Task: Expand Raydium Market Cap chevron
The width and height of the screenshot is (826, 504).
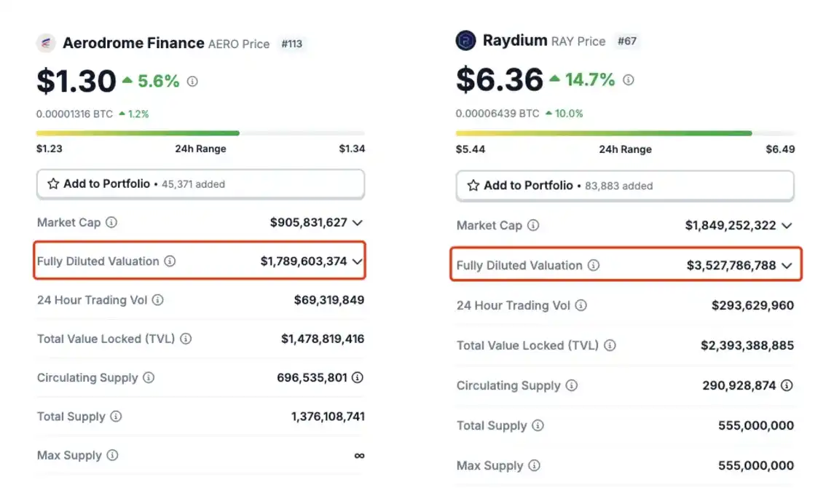Action: [x=787, y=226]
